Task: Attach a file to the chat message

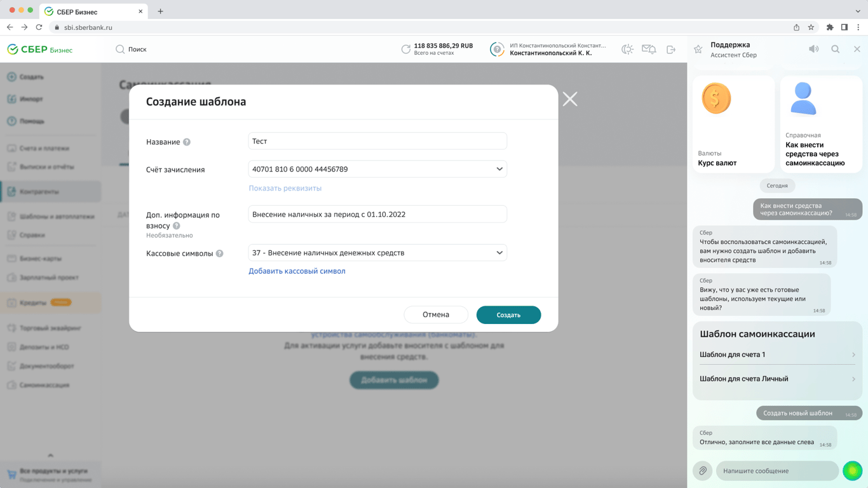Action: 703,471
